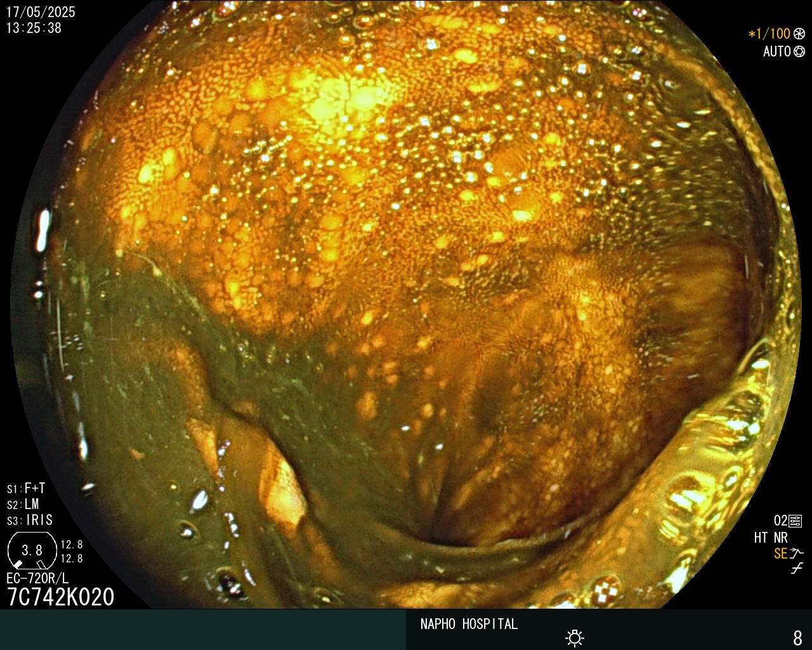The image size is (812, 650).
Task: Click the 02 preset number
Action: click(x=780, y=521)
